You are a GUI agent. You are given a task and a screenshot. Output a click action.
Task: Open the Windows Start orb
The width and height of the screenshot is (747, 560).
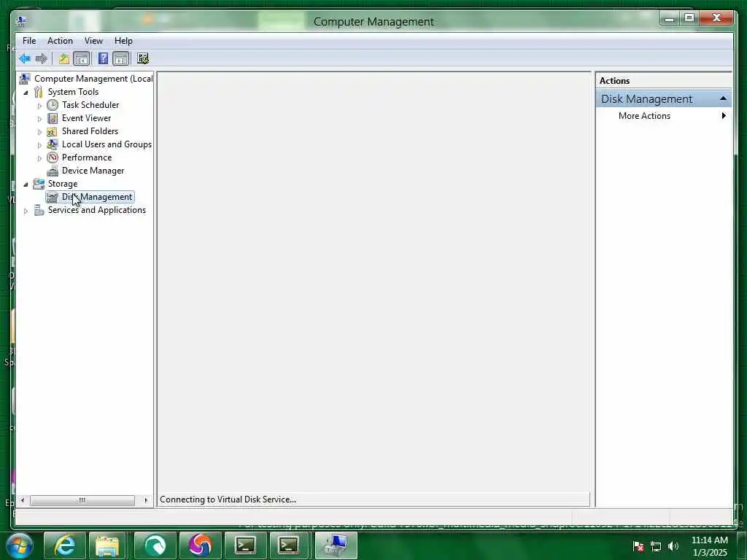pyautogui.click(x=20, y=545)
